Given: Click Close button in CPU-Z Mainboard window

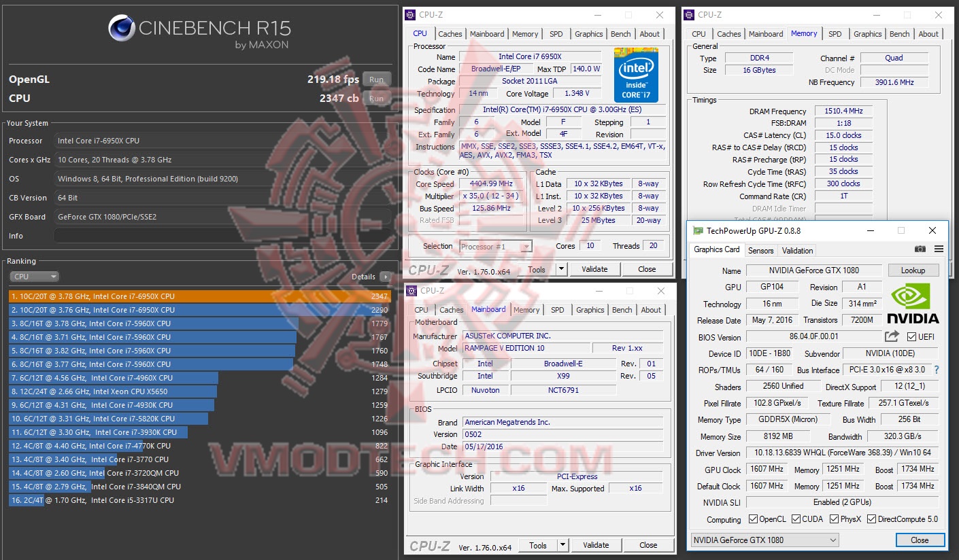Looking at the screenshot, I should point(648,545).
